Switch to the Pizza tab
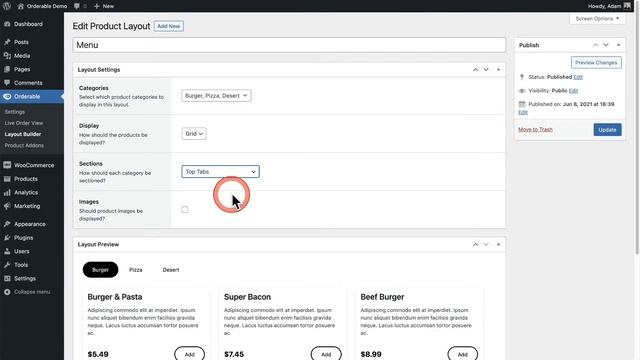 (x=136, y=270)
